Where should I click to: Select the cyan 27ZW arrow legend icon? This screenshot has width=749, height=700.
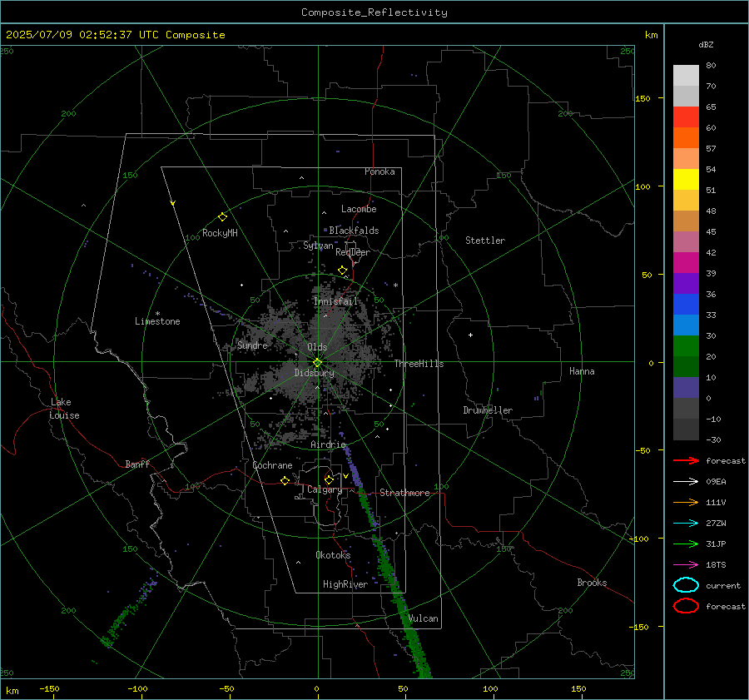coord(686,524)
